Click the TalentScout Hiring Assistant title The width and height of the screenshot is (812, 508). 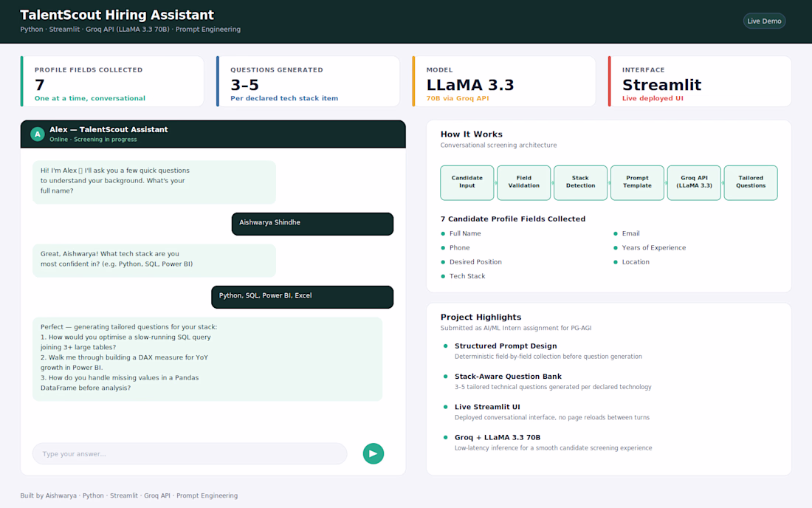tap(117, 15)
